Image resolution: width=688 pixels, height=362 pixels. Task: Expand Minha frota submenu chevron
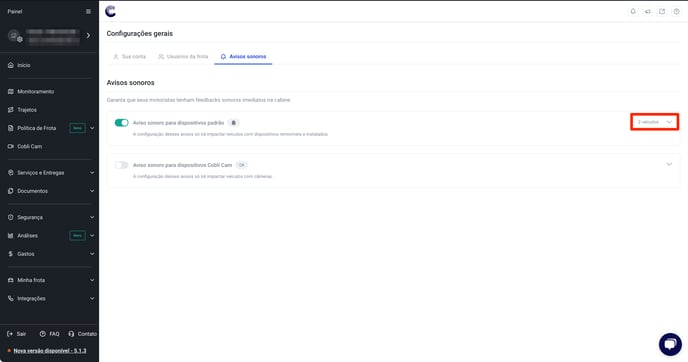point(92,280)
